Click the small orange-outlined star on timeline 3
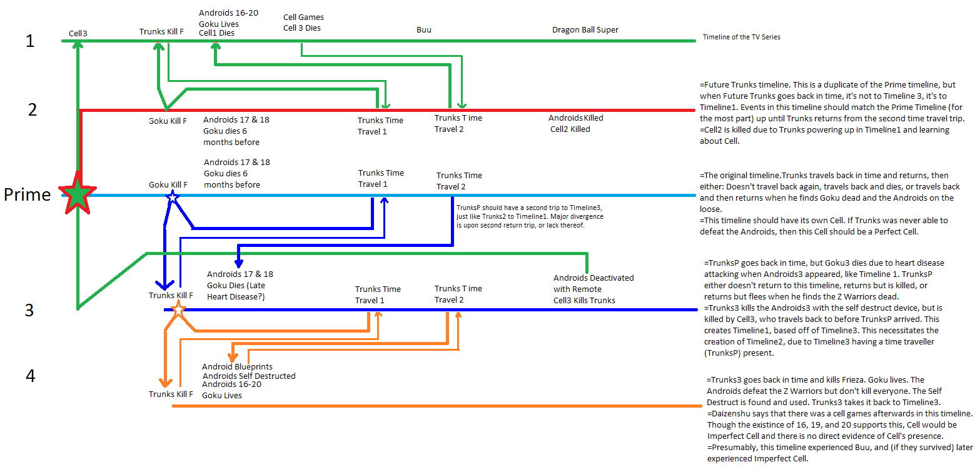 pos(178,308)
